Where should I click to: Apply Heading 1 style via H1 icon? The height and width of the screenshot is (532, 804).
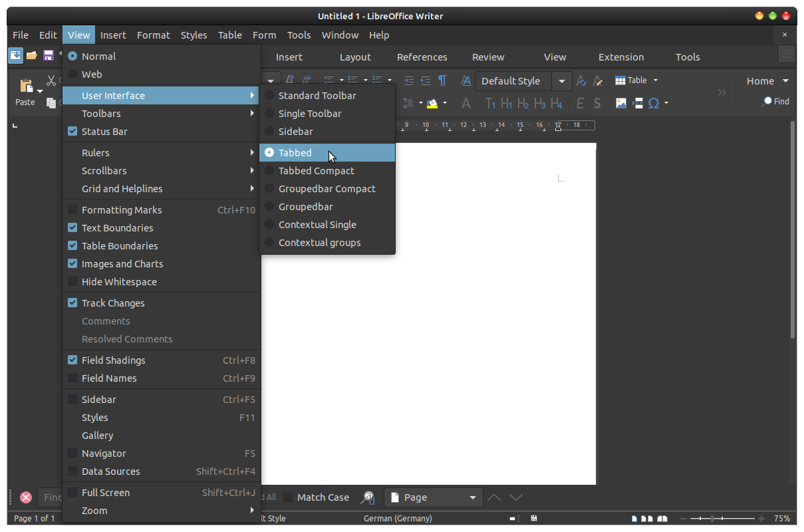point(507,103)
